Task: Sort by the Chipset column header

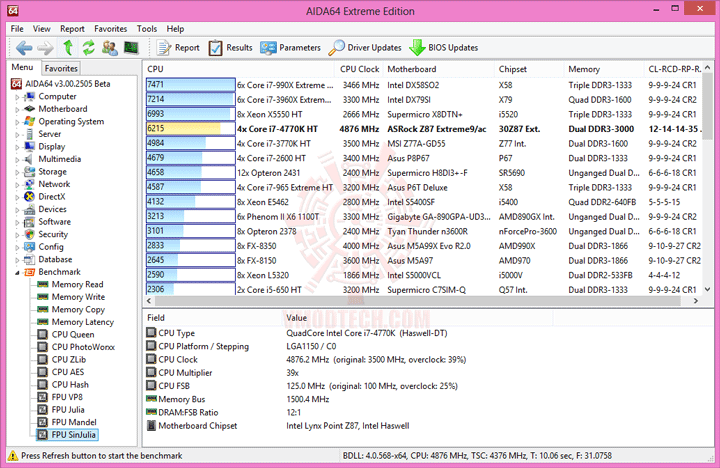Action: (529, 69)
